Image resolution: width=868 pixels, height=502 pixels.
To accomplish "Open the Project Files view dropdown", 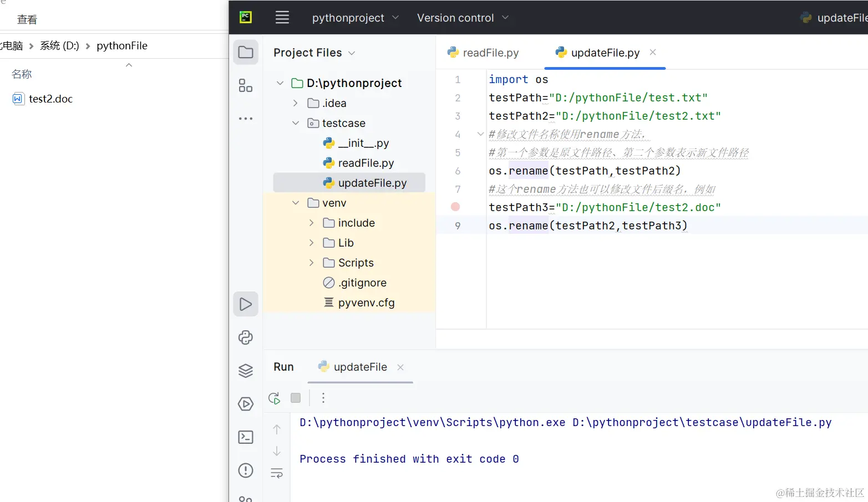I will click(314, 53).
